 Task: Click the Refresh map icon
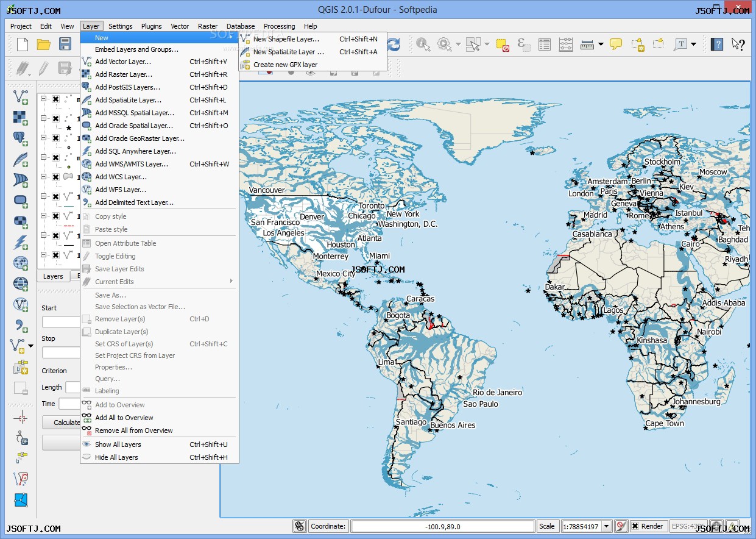coord(394,44)
